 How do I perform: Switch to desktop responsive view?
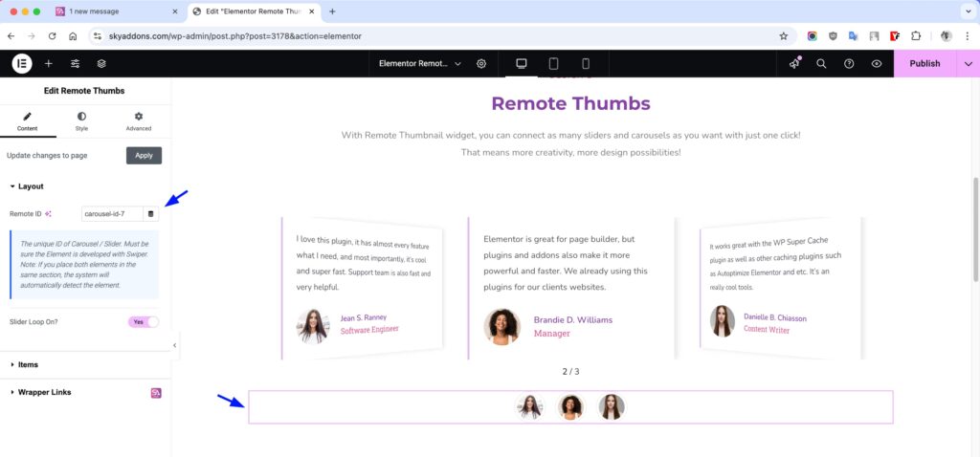(522, 64)
